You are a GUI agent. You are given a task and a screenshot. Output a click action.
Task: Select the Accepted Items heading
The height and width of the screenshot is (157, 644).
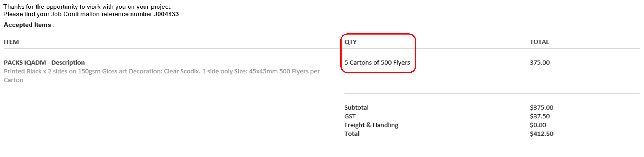click(x=29, y=25)
